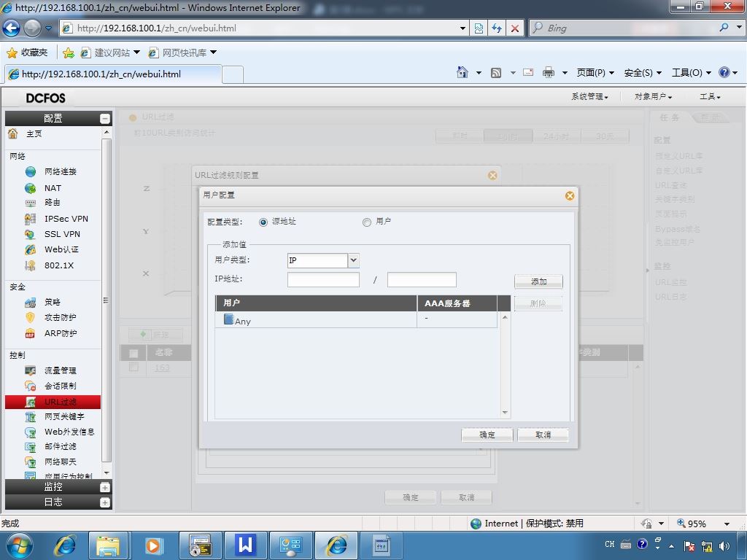Cancel 用户配置 dialog with 取消
747x560 pixels.
pos(543,435)
